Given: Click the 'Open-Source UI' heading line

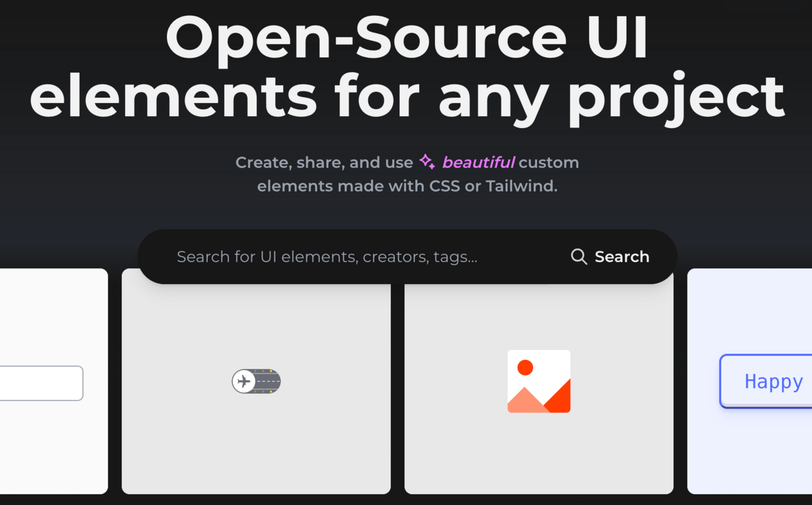Looking at the screenshot, I should (x=407, y=36).
